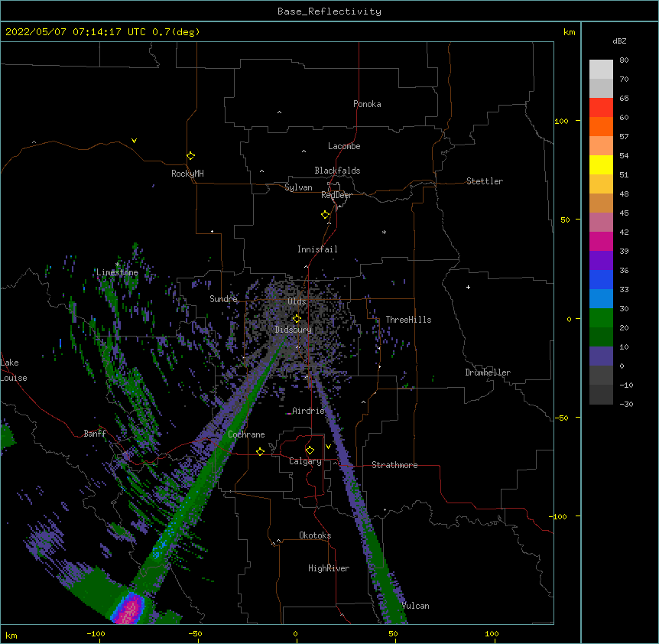This screenshot has height=644, width=659.
Task: Click the Olds city label
Action: [297, 301]
